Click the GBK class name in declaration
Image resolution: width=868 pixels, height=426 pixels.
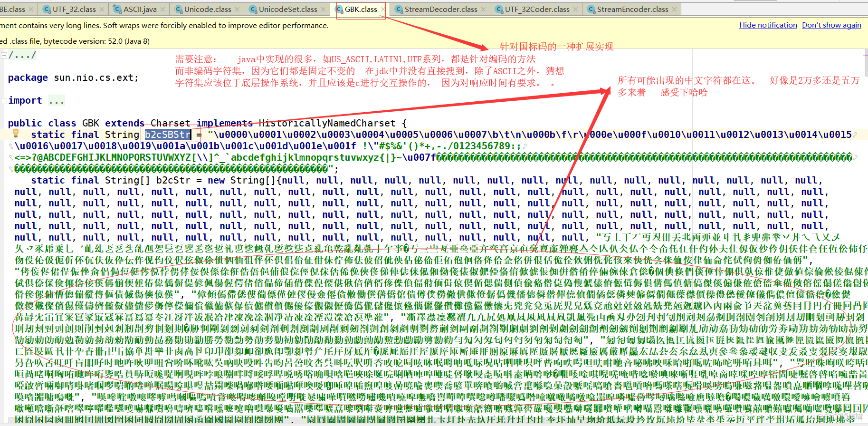pos(91,123)
